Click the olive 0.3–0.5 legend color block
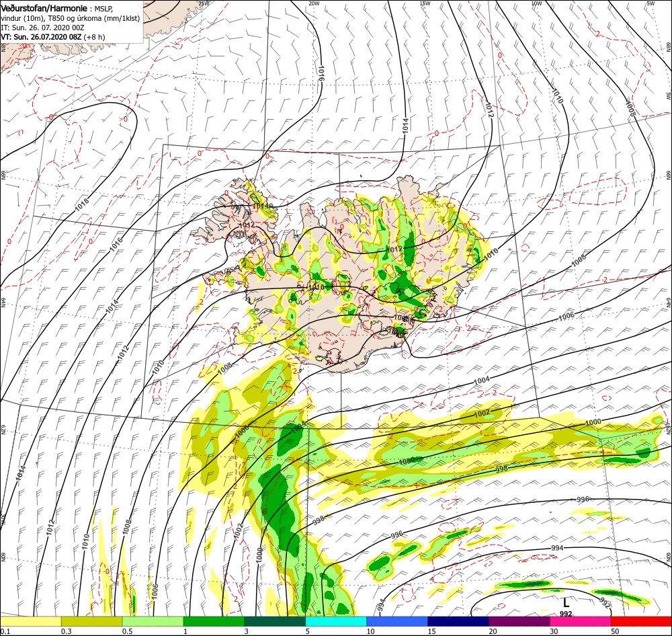Image resolution: width=672 pixels, height=636 pixels. [x=91, y=621]
